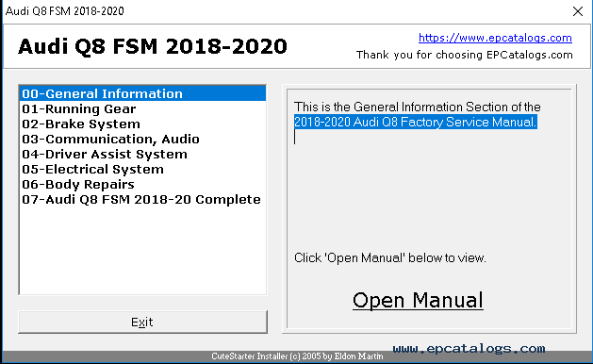Select 01-Running Gear section
This screenshot has height=364, width=593.
[x=142, y=108]
